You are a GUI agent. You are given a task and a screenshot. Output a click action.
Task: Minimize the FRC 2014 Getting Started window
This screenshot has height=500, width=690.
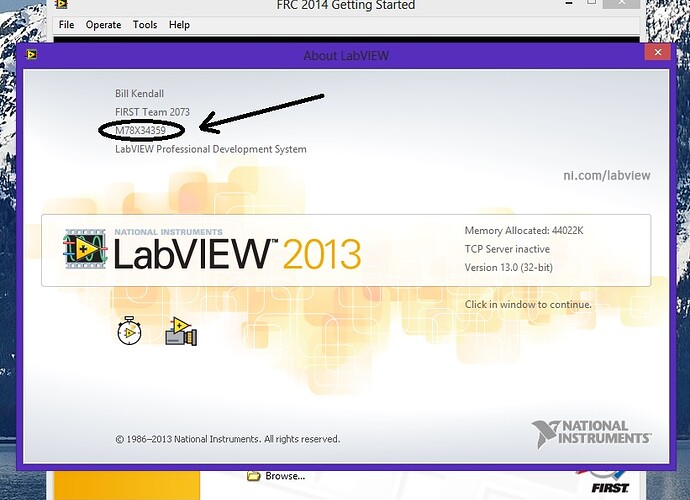[569, 4]
